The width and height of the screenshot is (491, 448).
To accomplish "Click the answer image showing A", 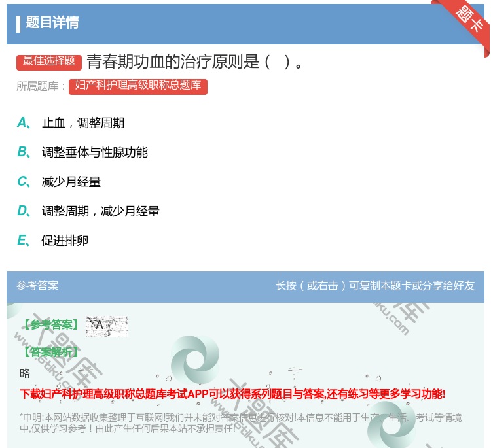I will [107, 326].
